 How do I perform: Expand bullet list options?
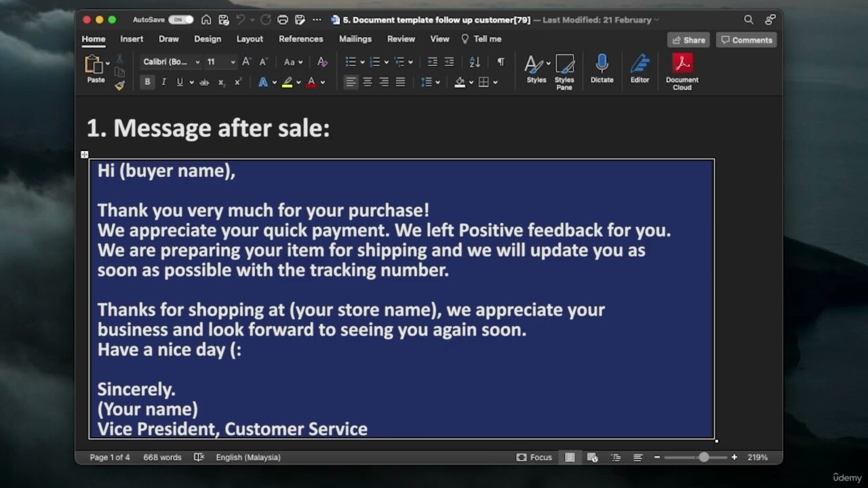pyautogui.click(x=362, y=62)
